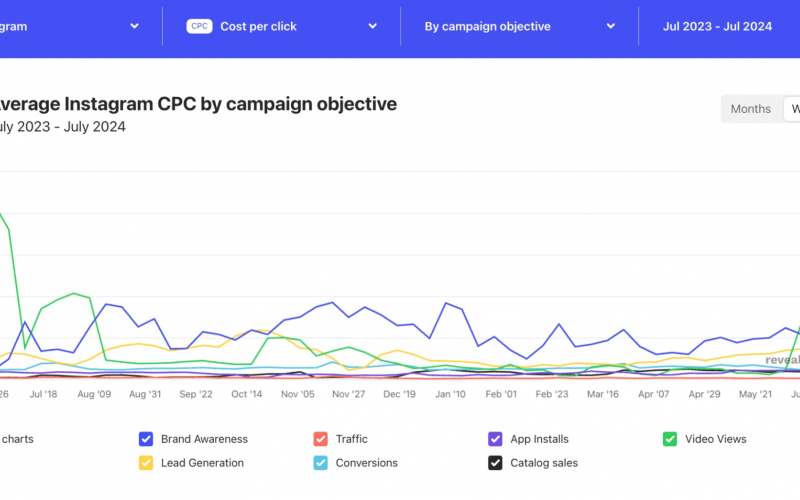Click the chevron beside By campaign objective

coord(610,26)
